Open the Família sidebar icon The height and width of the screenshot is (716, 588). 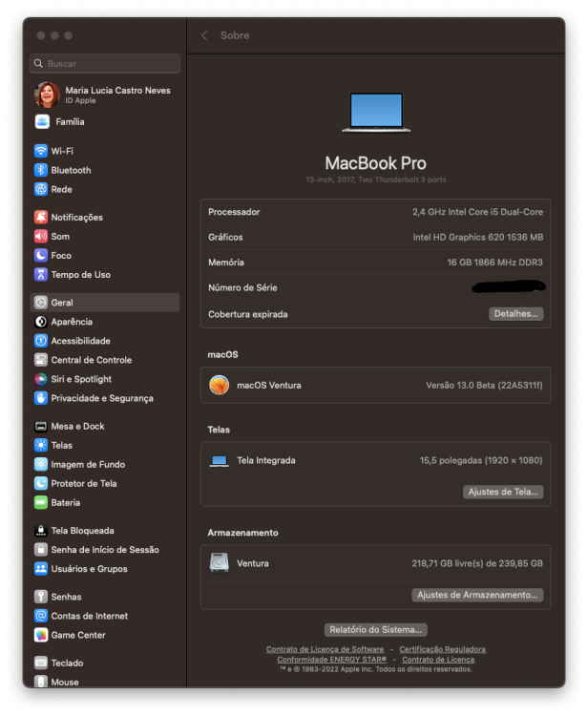click(42, 122)
